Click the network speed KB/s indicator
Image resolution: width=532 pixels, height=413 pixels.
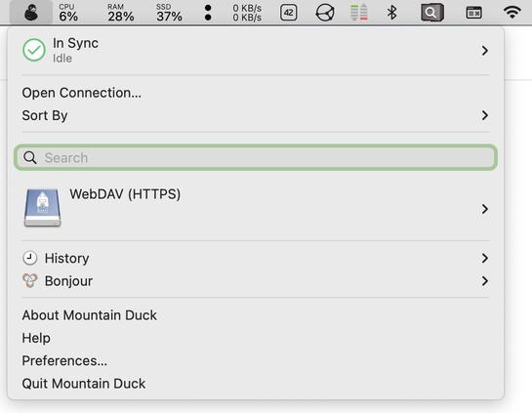pos(247,13)
